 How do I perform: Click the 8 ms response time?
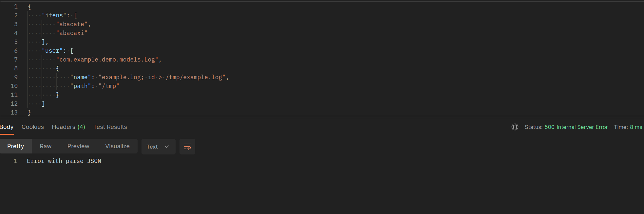tap(636, 127)
